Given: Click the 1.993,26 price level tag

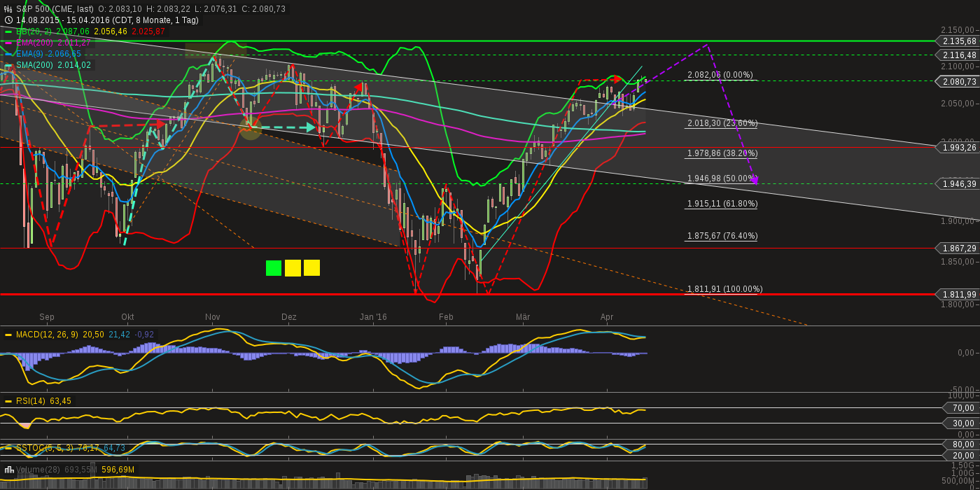Looking at the screenshot, I should click(x=959, y=148).
